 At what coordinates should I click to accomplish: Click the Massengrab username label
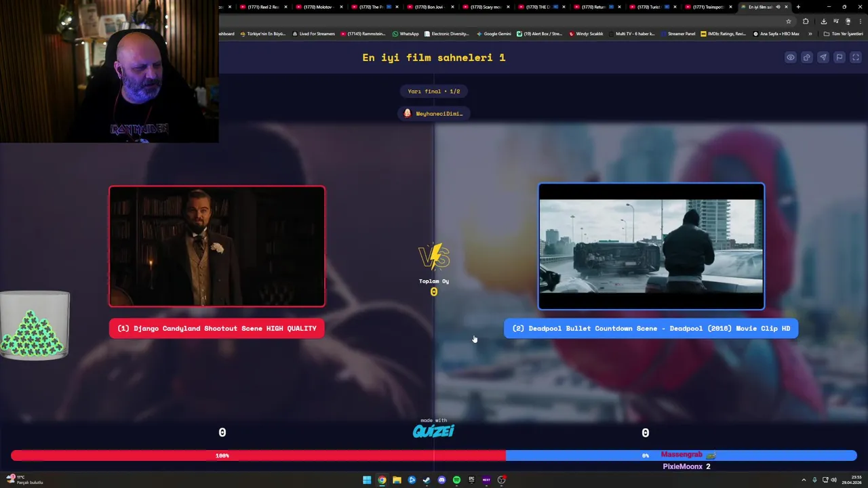[682, 455]
